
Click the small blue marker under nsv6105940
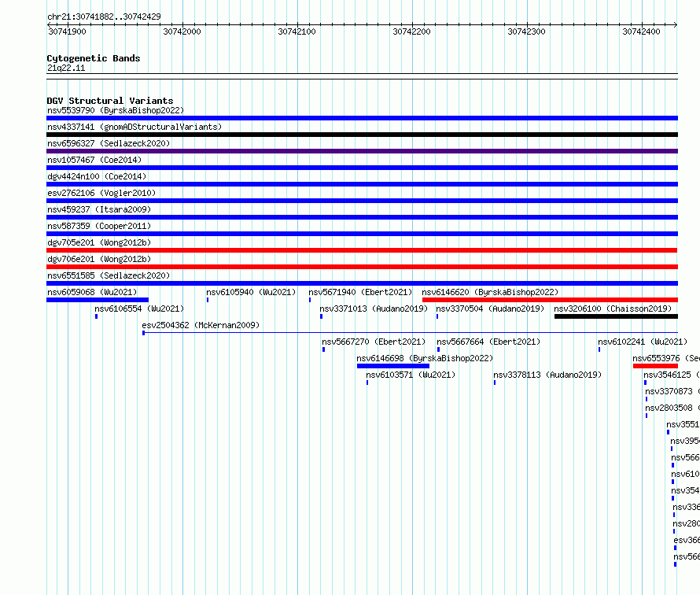pos(208,300)
